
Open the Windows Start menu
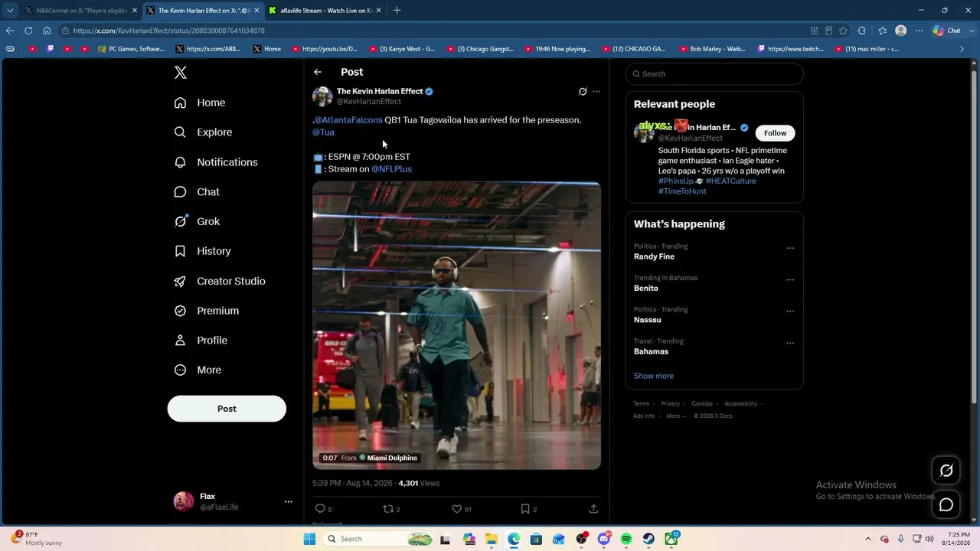click(309, 540)
